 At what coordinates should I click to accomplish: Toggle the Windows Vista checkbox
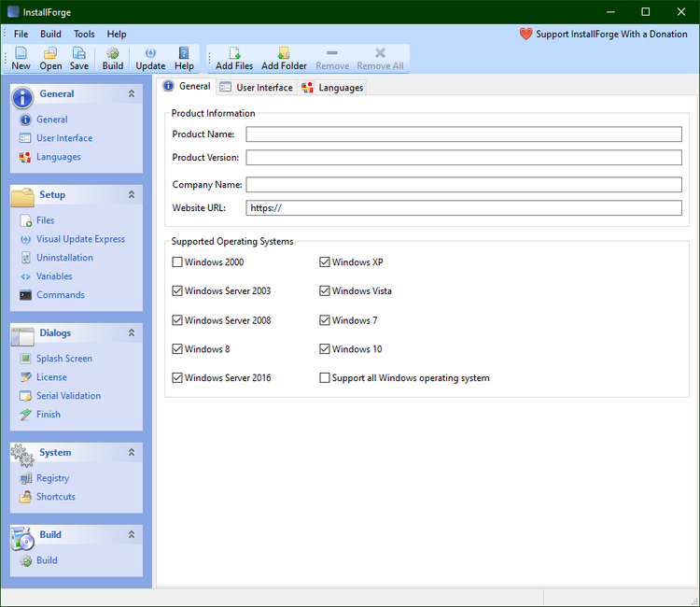coord(325,291)
